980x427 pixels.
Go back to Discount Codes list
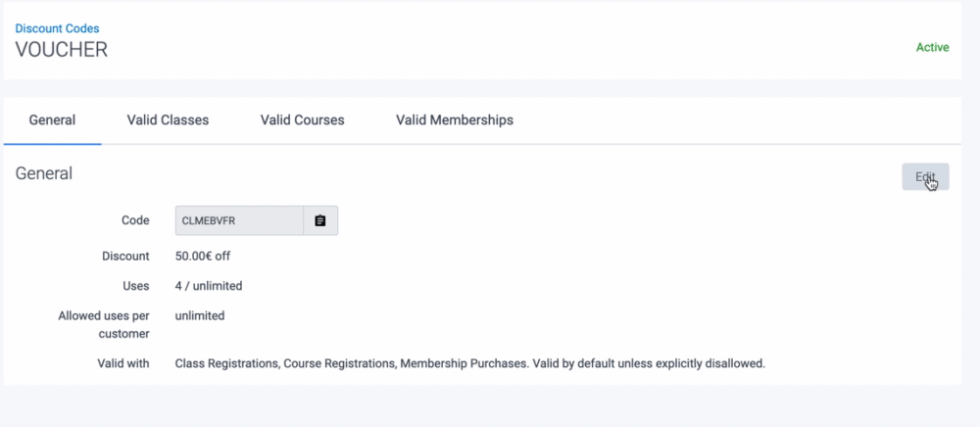[57, 28]
